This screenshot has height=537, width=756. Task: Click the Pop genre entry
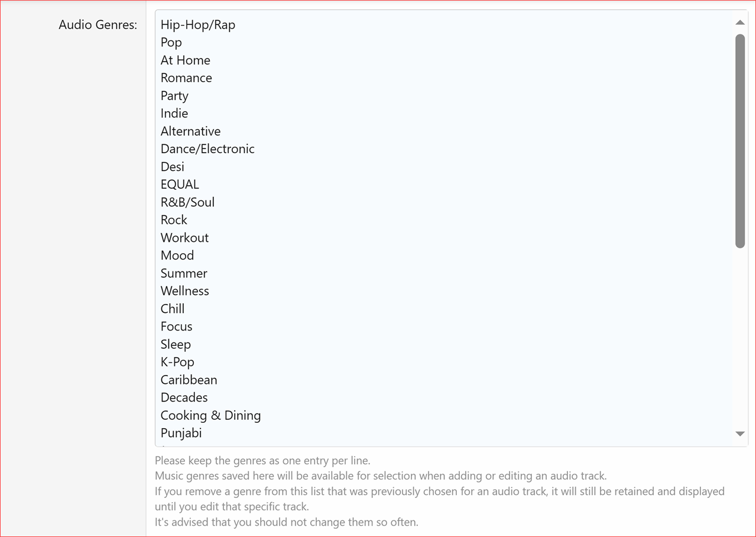171,43
